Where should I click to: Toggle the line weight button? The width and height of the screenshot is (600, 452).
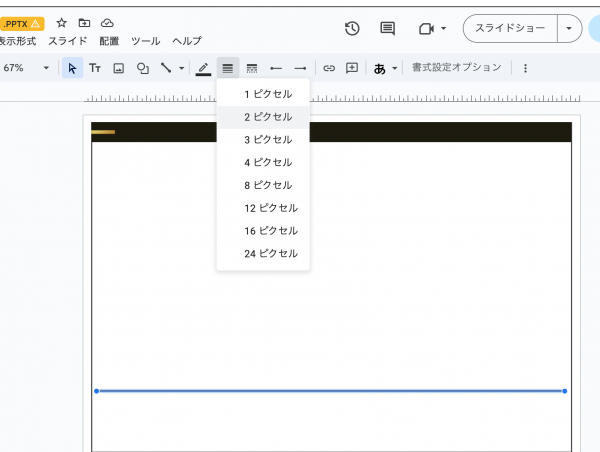tap(228, 68)
